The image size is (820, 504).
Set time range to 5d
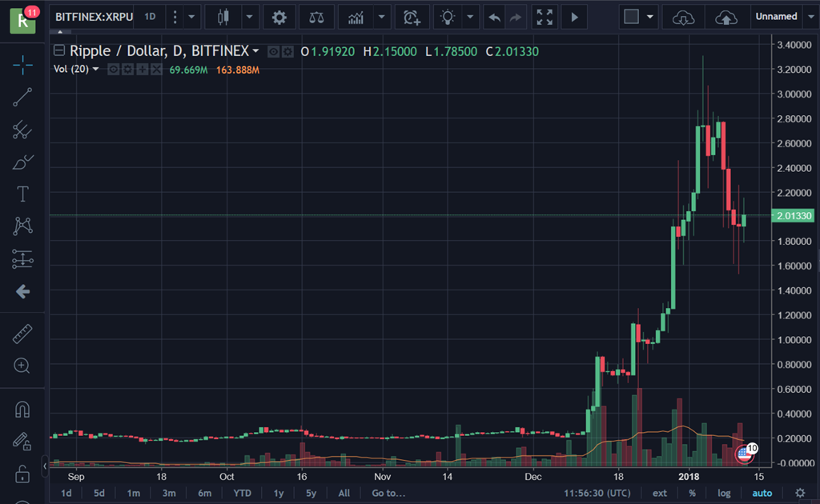click(x=98, y=493)
